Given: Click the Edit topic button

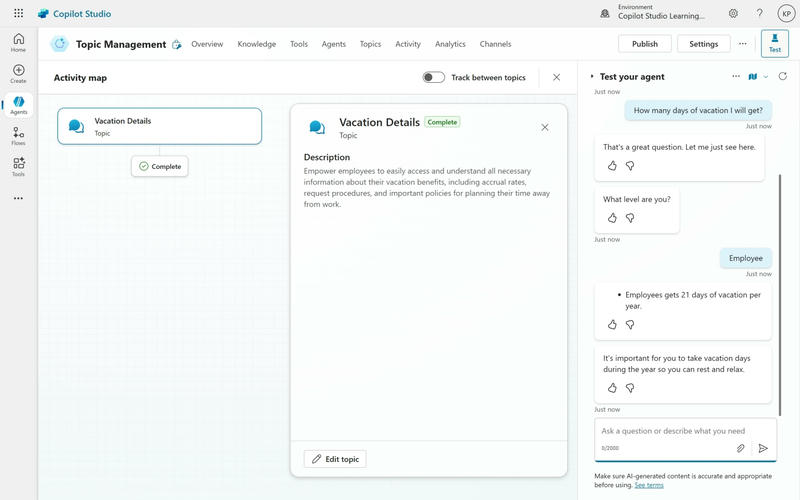Looking at the screenshot, I should (x=335, y=459).
